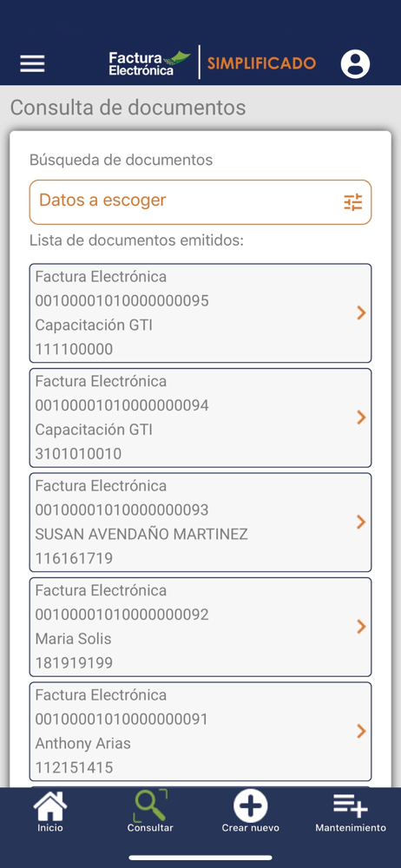
Task: Open the filter sliders icon
Action: point(352,202)
